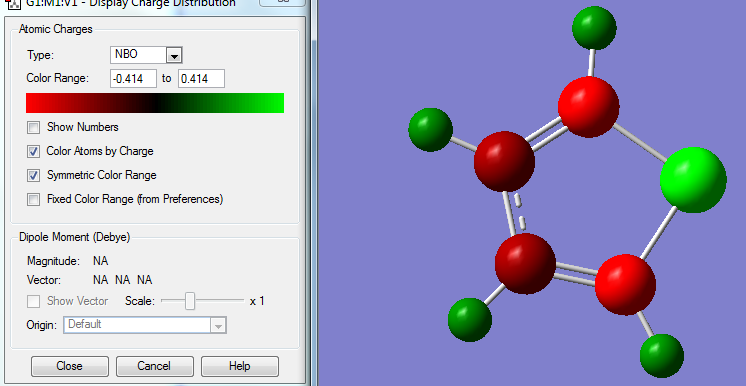Screen dimensions: 746x386
Task: Select the bottom-right bright red ring atom
Action: coord(626,285)
